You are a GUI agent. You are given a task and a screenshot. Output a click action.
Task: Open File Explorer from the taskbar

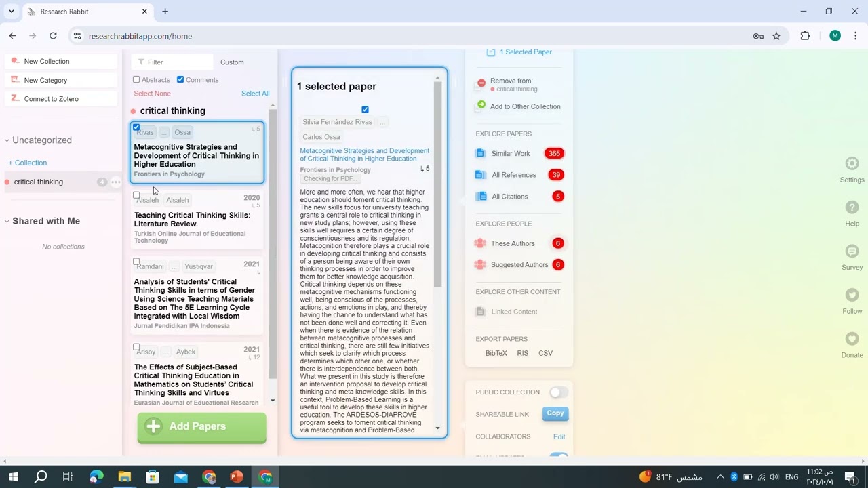(x=125, y=477)
